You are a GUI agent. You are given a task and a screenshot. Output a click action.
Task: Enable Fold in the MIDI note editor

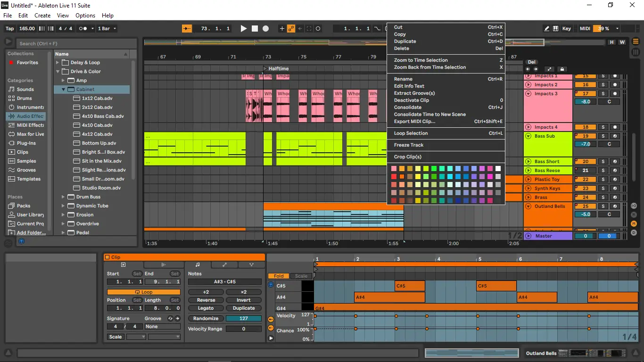click(279, 276)
